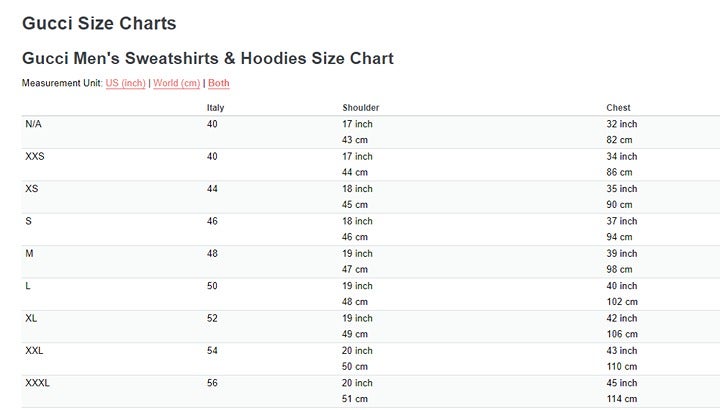Screen dimensions: 720x410
Task: Select the XXS size row label
Action: point(34,157)
